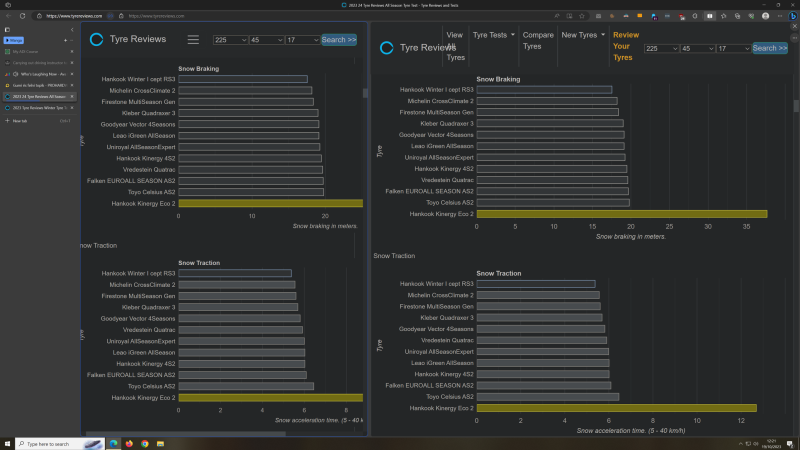Image resolution: width=800 pixels, height=450 pixels.
Task: Toggle the split screen browser button
Action: pos(709,17)
